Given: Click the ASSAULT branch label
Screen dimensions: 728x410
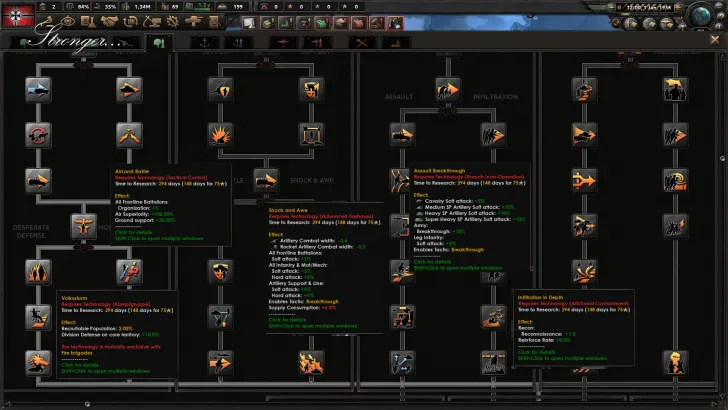Looking at the screenshot, I should [399, 97].
